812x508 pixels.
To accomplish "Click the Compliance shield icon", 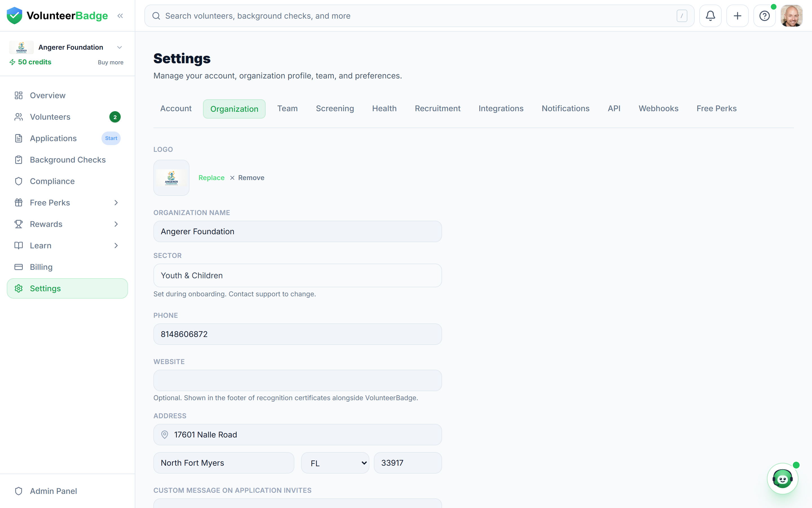I will click(18, 181).
